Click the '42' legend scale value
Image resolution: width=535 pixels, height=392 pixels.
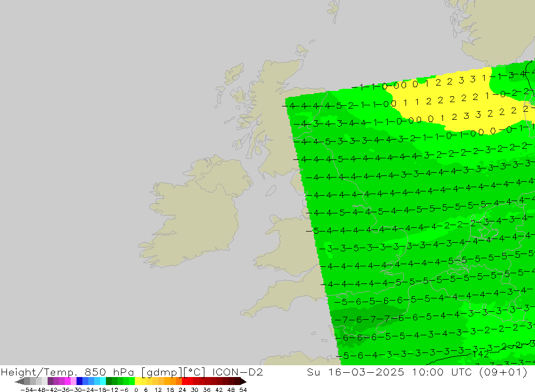click(219, 390)
